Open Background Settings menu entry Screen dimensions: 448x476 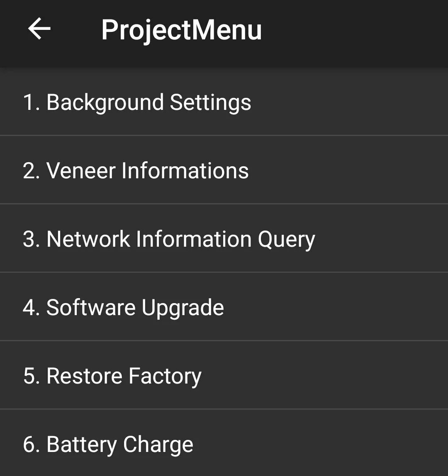(224, 102)
